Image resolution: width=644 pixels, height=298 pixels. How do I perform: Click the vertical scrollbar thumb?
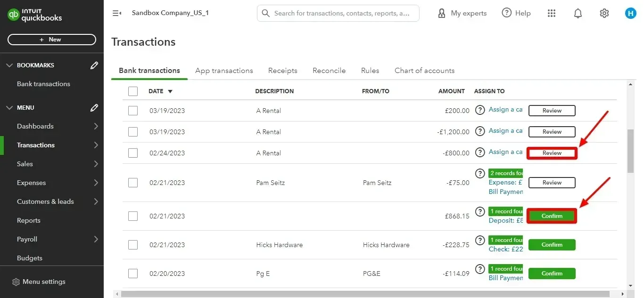click(x=630, y=151)
